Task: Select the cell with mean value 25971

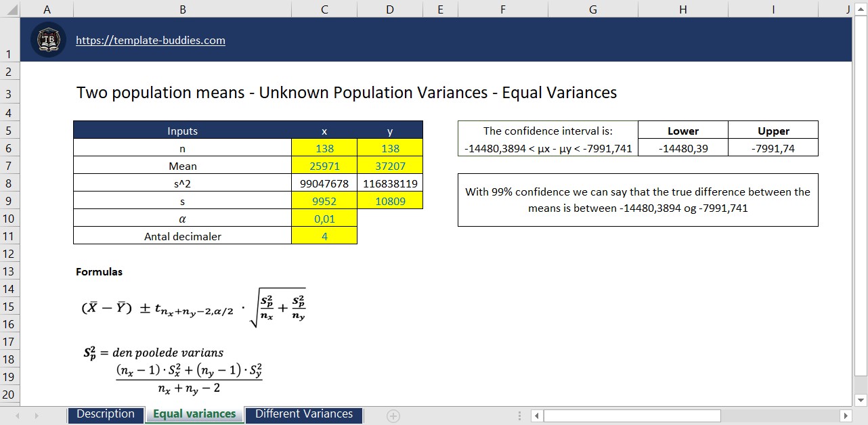Action: [x=324, y=165]
